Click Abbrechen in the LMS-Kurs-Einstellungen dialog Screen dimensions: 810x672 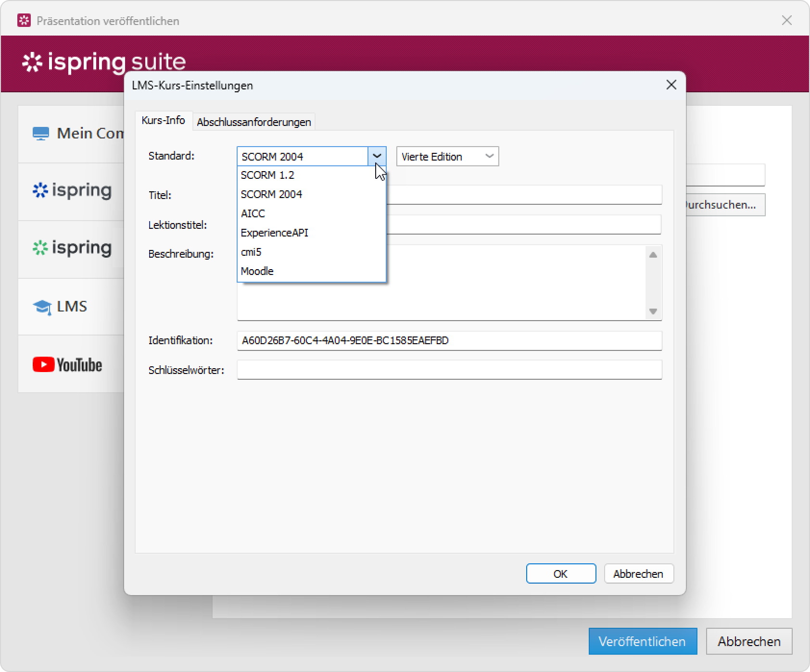point(639,573)
